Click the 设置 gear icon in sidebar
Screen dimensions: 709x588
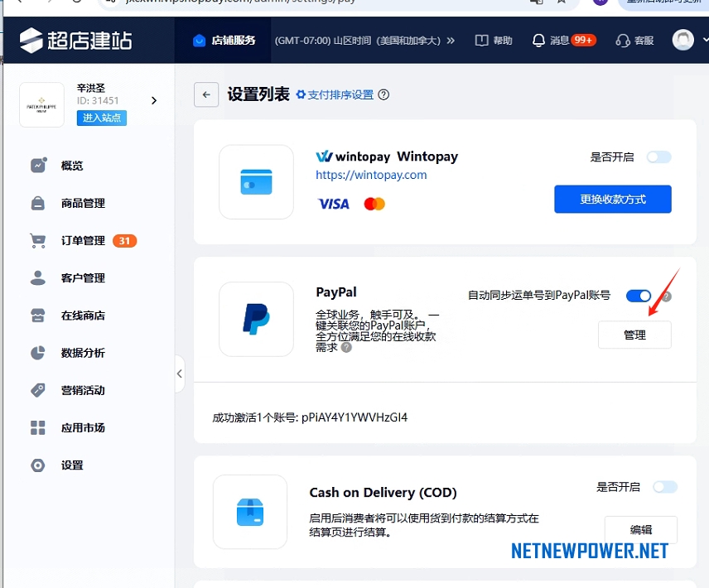click(x=38, y=465)
